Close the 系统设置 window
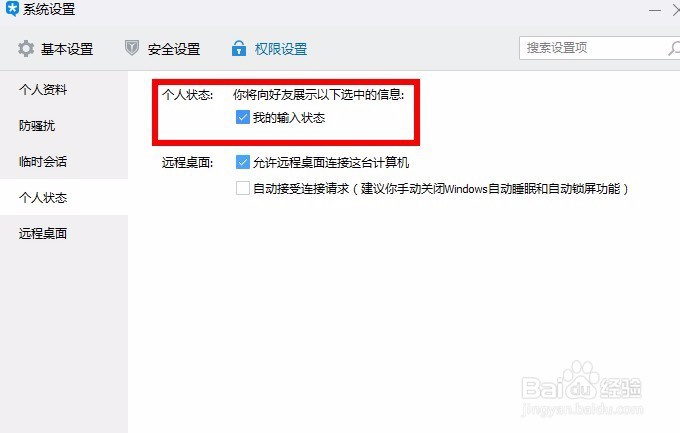The width and height of the screenshot is (680, 433). pyautogui.click(x=676, y=10)
